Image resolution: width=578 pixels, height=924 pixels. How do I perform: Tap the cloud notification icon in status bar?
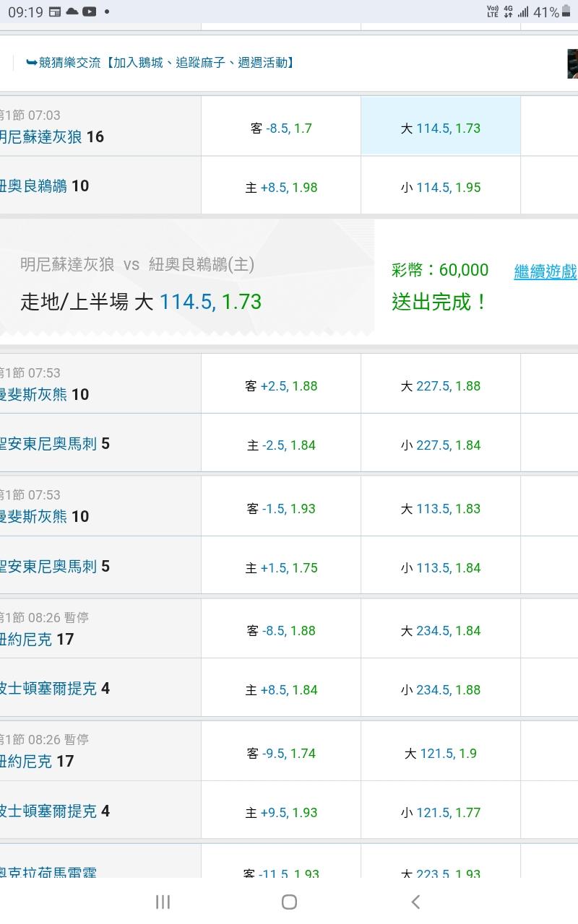pyautogui.click(x=72, y=12)
